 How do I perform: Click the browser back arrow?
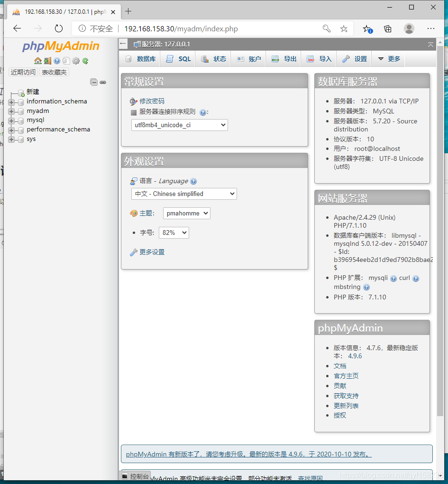pos(17,28)
